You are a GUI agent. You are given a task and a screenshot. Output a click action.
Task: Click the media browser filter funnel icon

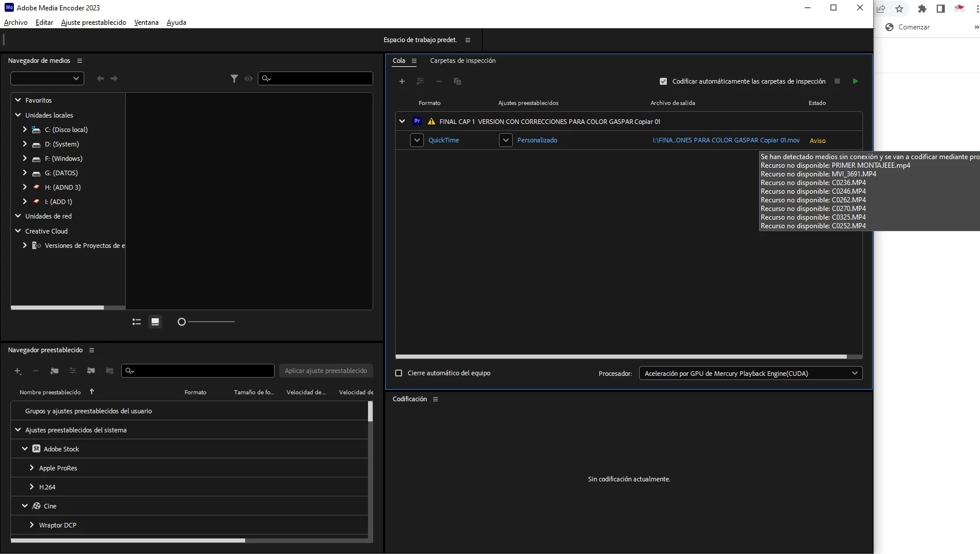pos(234,78)
